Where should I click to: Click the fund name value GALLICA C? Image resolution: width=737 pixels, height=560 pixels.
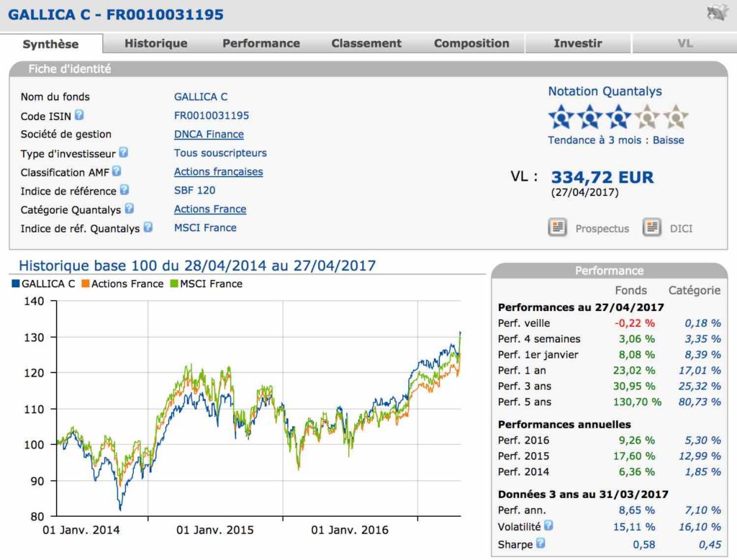coord(201,97)
